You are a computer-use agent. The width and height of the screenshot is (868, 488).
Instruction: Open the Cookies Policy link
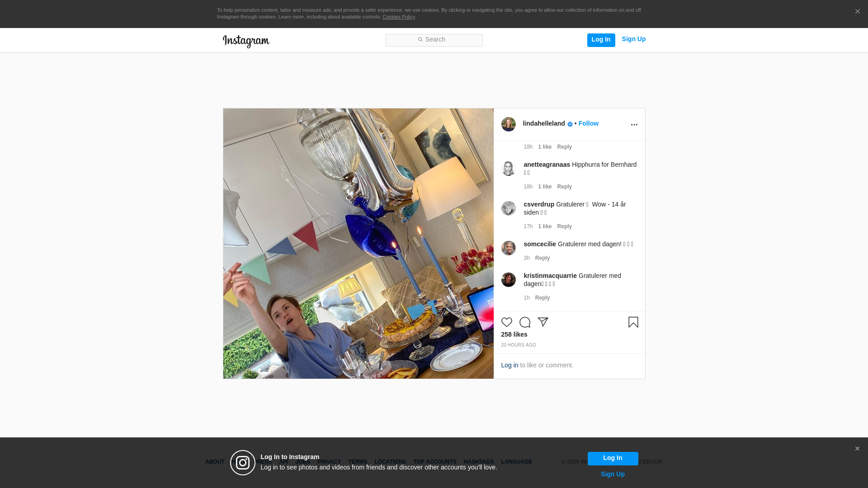[x=399, y=17]
